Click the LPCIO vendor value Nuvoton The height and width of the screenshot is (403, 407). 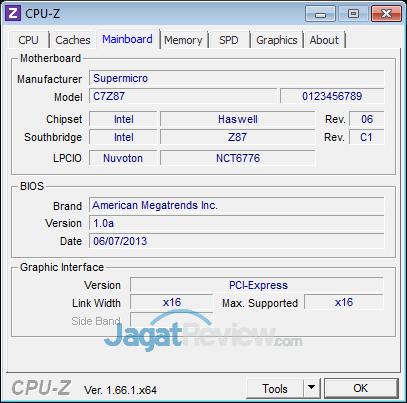click(x=123, y=158)
